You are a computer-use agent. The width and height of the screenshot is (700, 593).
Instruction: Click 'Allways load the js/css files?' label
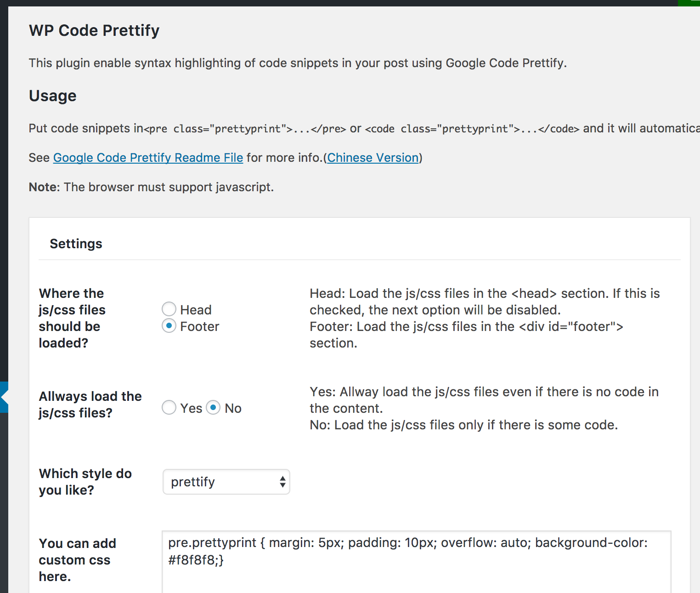[x=90, y=405]
